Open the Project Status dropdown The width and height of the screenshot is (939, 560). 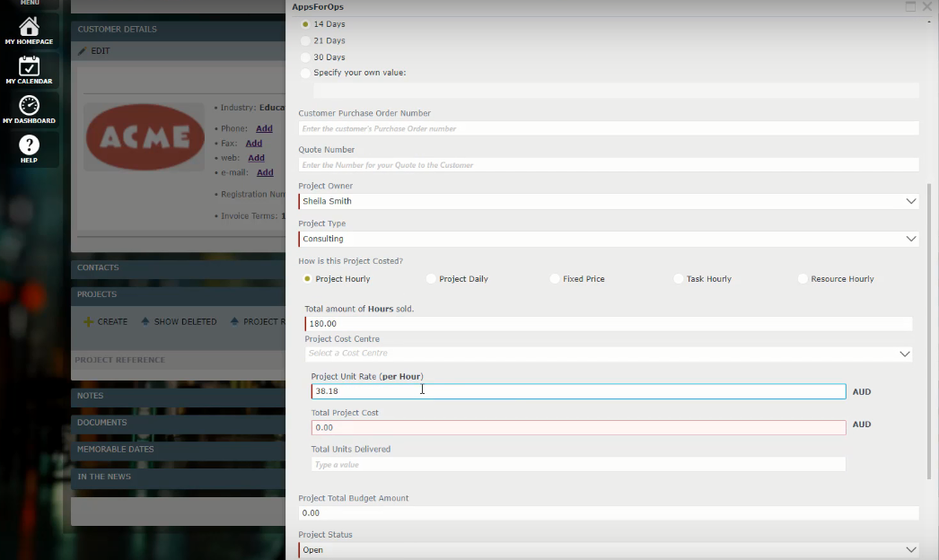[x=609, y=550]
